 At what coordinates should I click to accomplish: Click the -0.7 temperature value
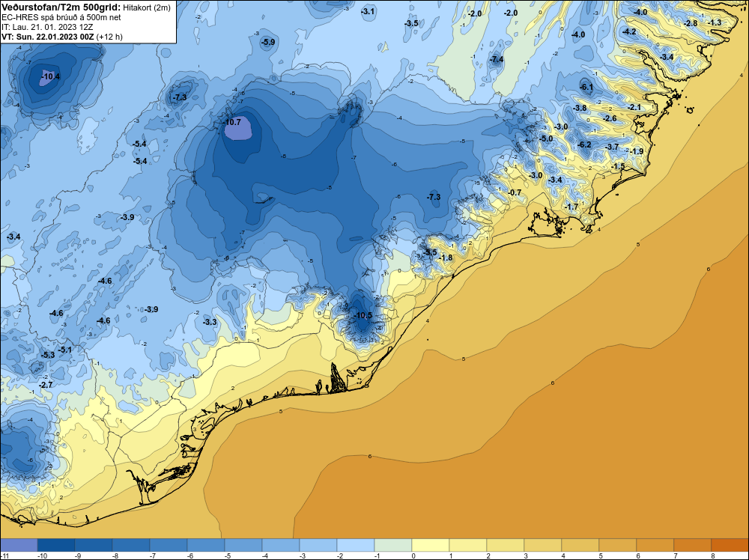point(515,192)
